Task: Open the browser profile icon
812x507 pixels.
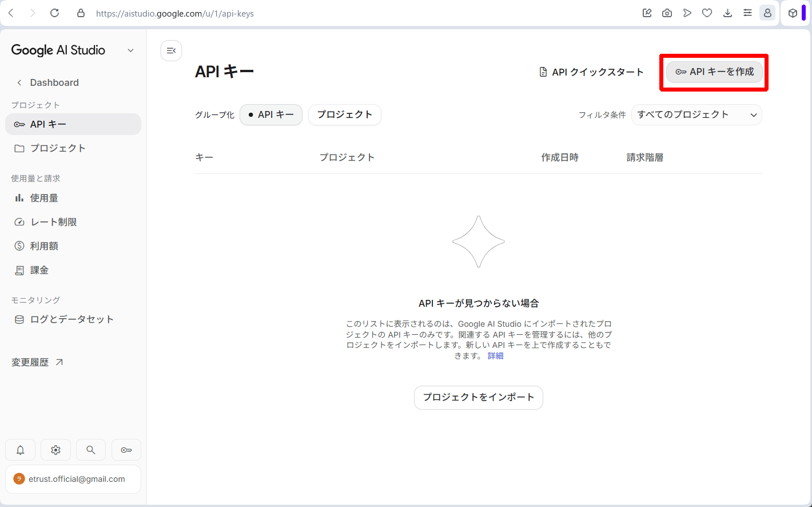Action: click(x=767, y=13)
